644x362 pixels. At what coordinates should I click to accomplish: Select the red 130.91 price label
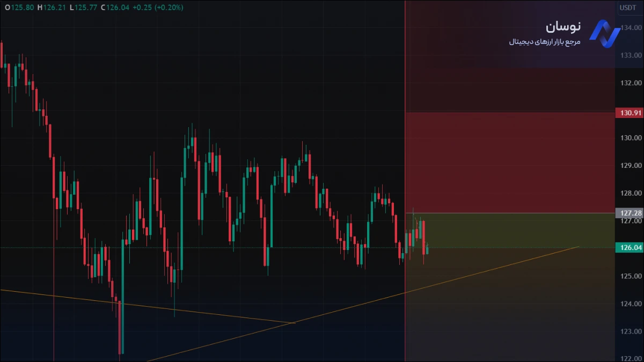click(630, 113)
